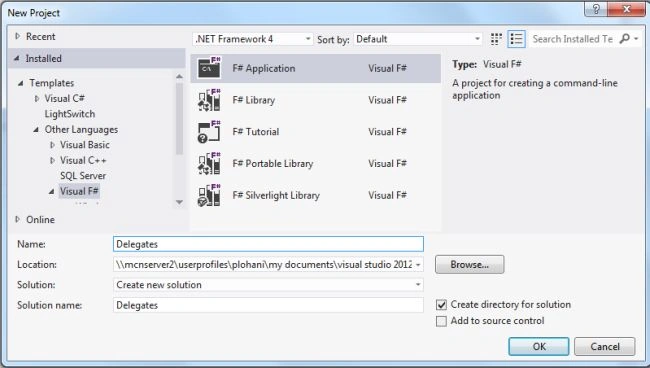Click the Name field containing Delegates

tap(268, 244)
